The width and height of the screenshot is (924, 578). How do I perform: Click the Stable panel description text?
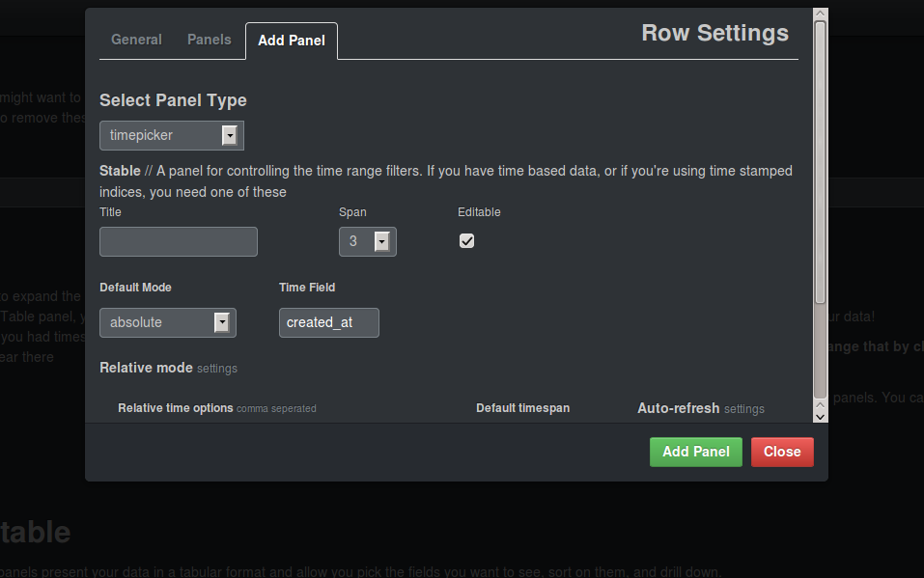pyautogui.click(x=446, y=181)
